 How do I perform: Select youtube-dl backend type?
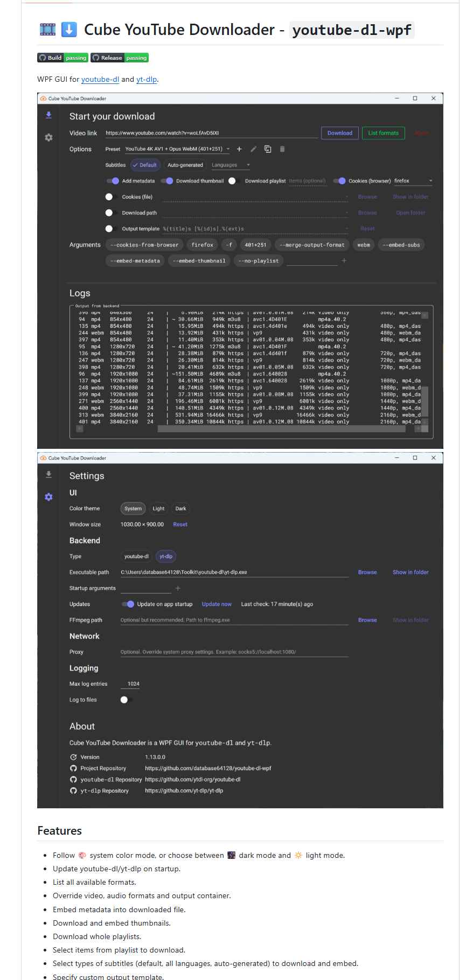[136, 556]
